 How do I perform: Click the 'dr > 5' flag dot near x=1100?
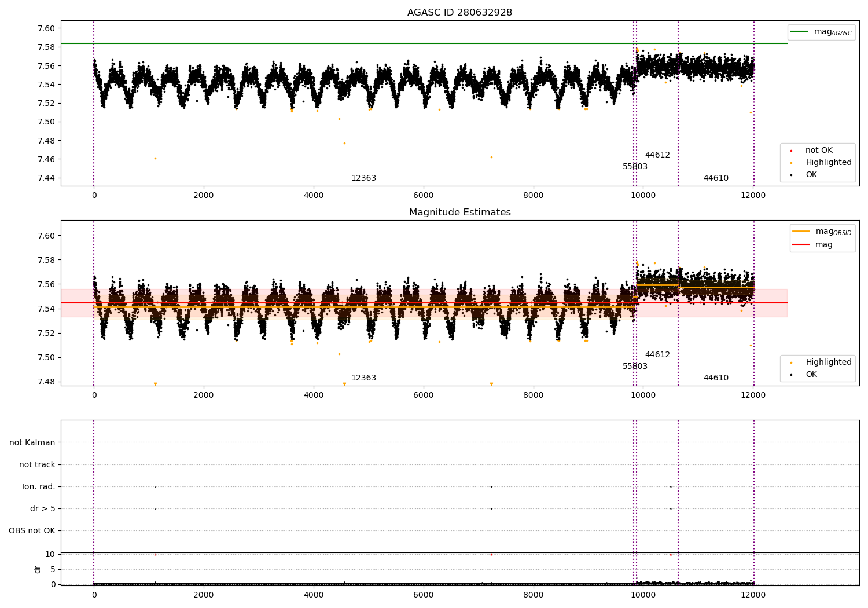[x=155, y=508]
